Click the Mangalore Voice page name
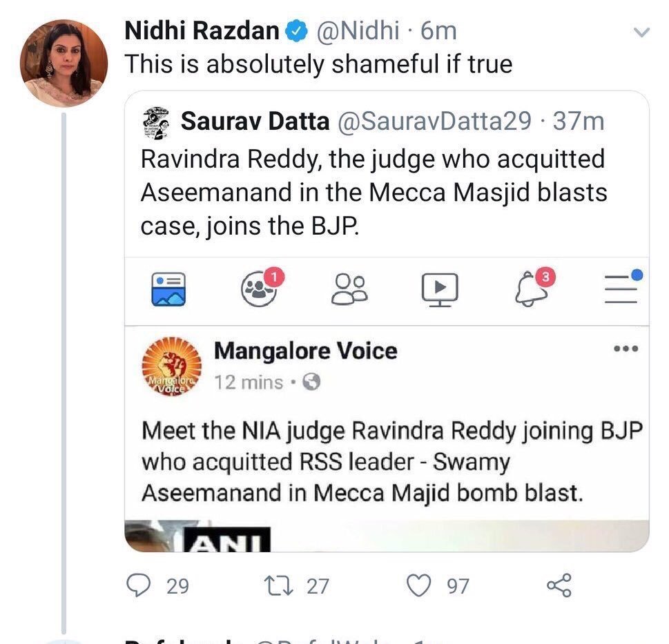The width and height of the screenshot is (669, 644). click(305, 351)
